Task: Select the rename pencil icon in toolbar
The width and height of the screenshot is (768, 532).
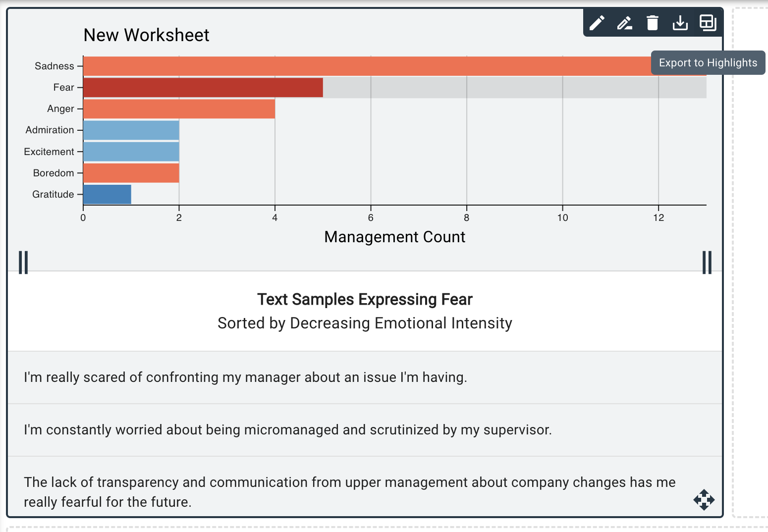Action: tap(624, 22)
